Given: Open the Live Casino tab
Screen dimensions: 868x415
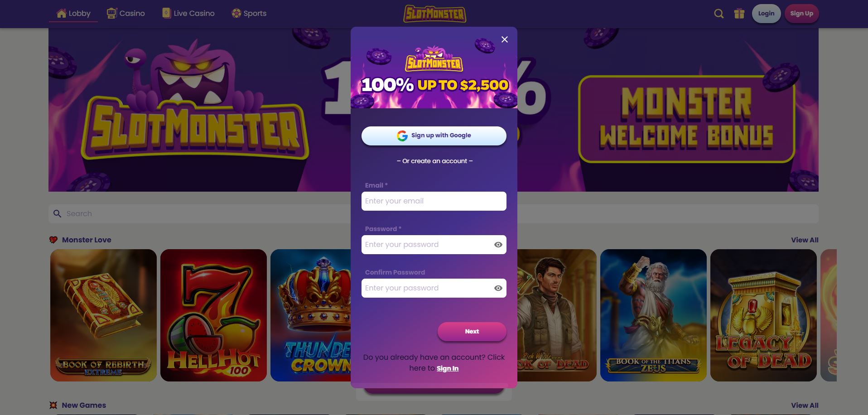Looking at the screenshot, I should (x=188, y=13).
